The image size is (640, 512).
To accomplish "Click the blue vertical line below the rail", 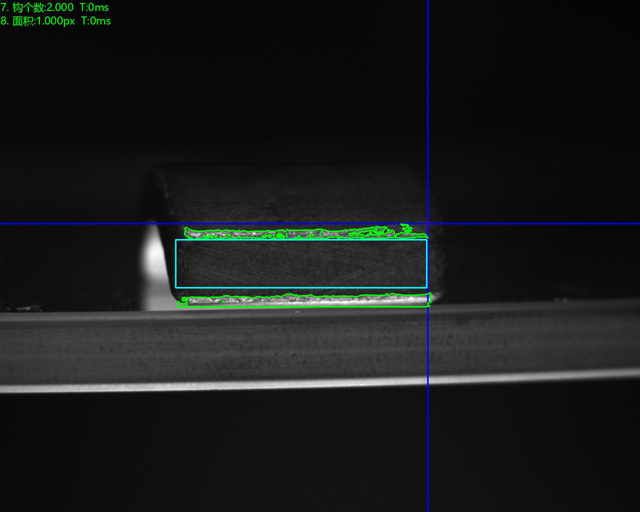I will (428, 450).
